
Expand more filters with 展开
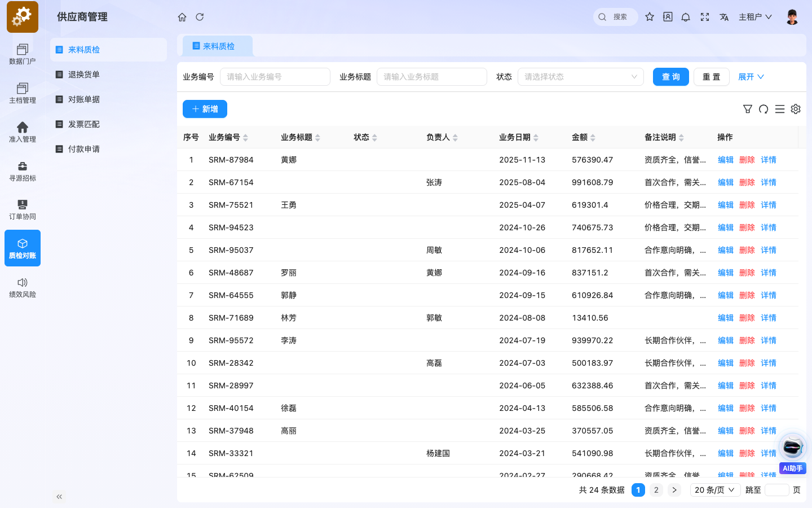[751, 77]
